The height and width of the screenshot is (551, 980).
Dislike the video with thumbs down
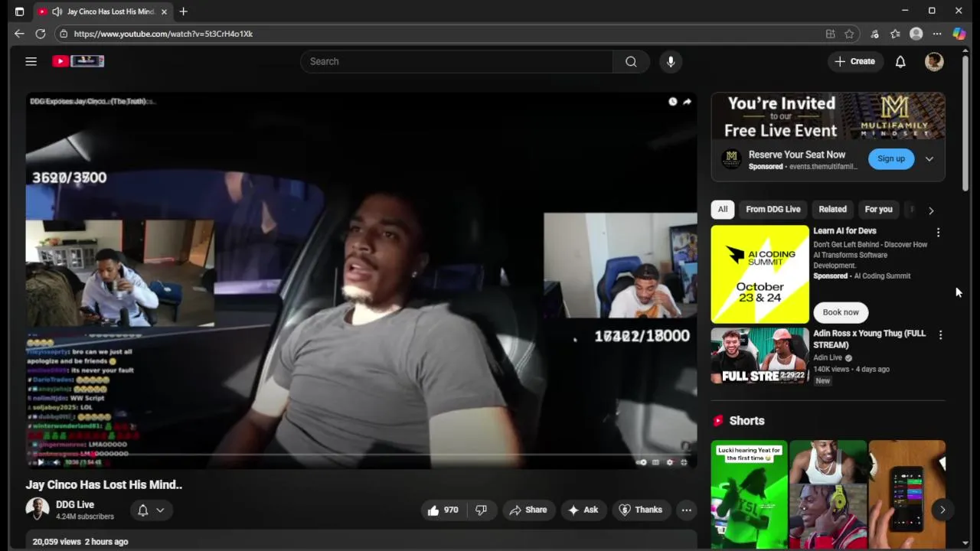click(x=481, y=510)
